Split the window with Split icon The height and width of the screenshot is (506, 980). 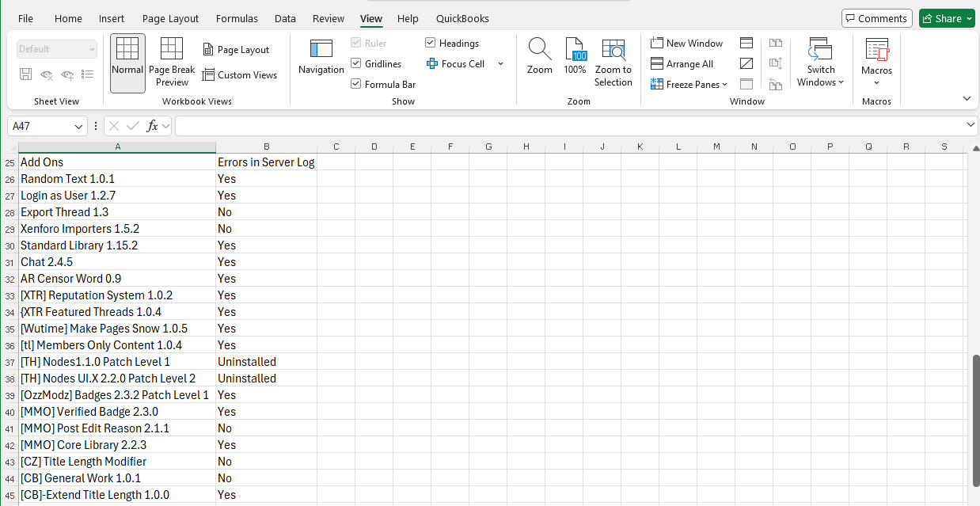[x=746, y=43]
